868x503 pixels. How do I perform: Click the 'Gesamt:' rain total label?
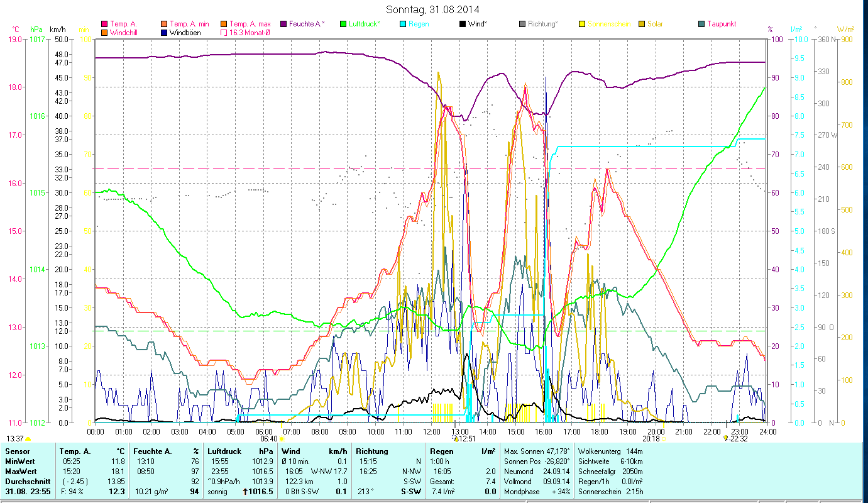pos(442,481)
